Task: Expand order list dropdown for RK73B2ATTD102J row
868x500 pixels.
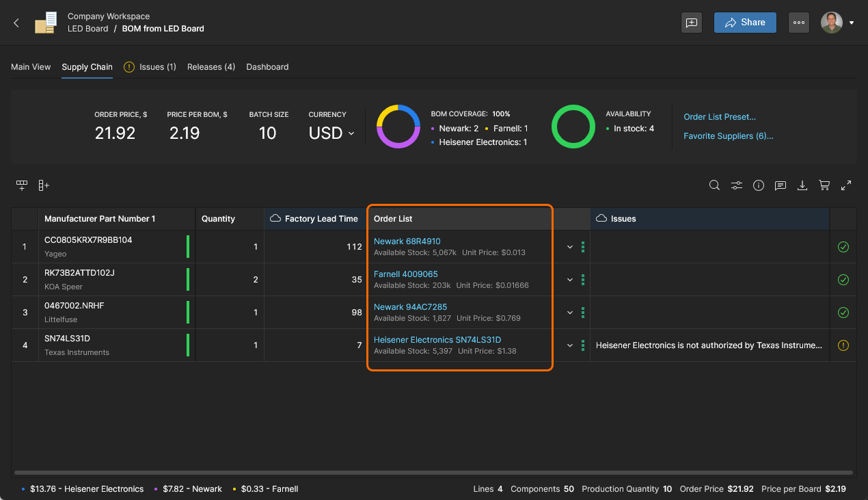Action: tap(570, 280)
